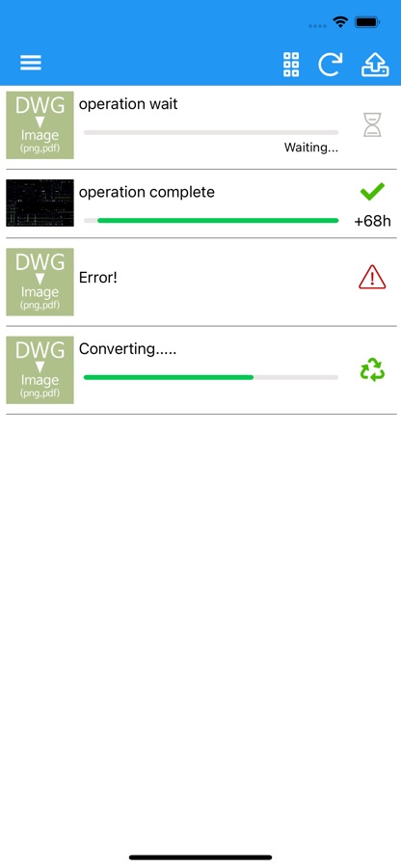Select the 'Converting.....' entry text

(x=128, y=349)
